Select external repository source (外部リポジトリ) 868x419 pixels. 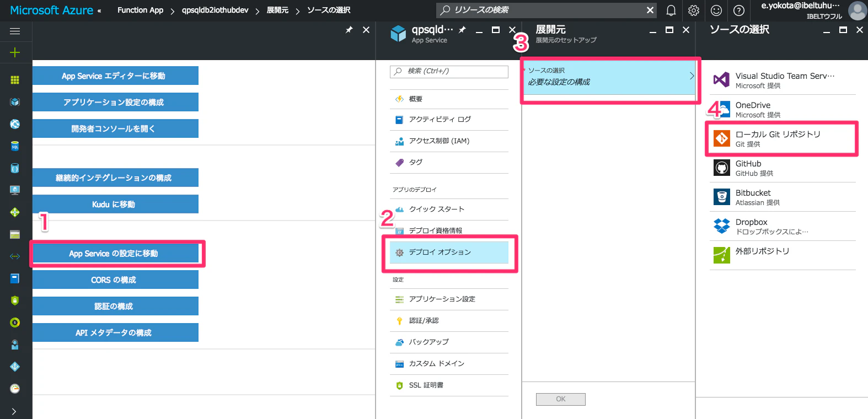(x=783, y=255)
